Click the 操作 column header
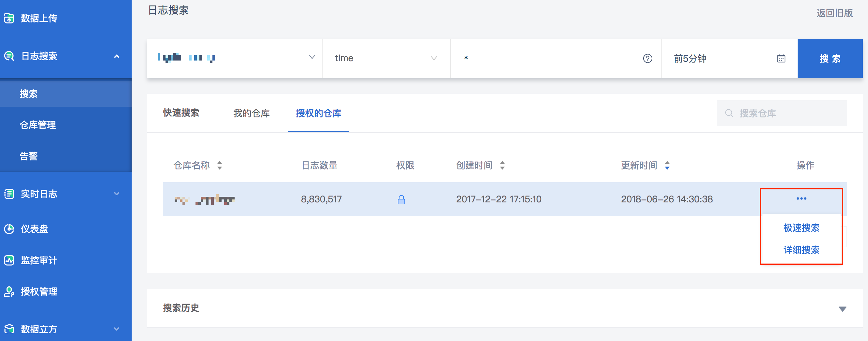The image size is (868, 341). pos(805,165)
